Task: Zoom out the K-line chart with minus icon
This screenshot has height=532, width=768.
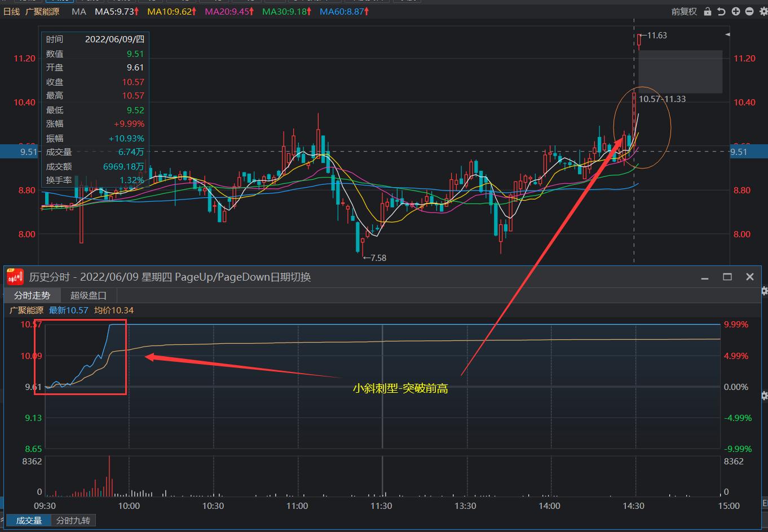Action: [x=749, y=11]
